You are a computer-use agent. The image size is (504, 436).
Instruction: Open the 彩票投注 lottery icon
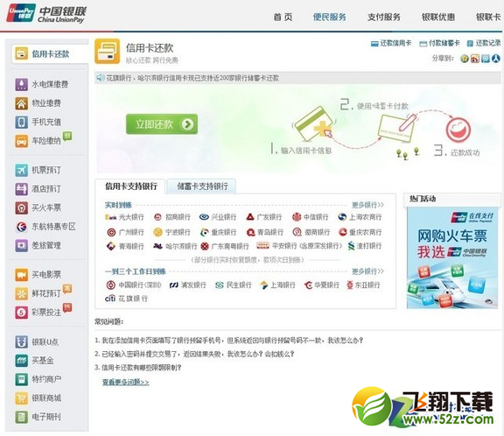22,313
